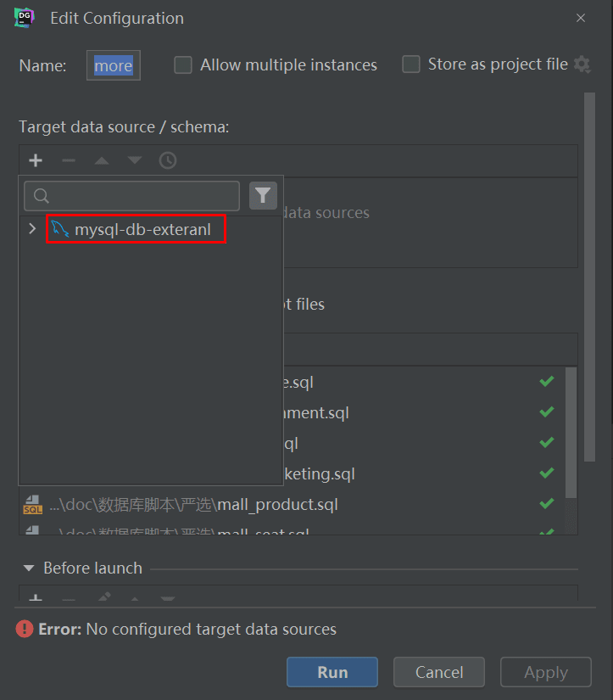Click the Apply button
613x700 pixels.
546,672
